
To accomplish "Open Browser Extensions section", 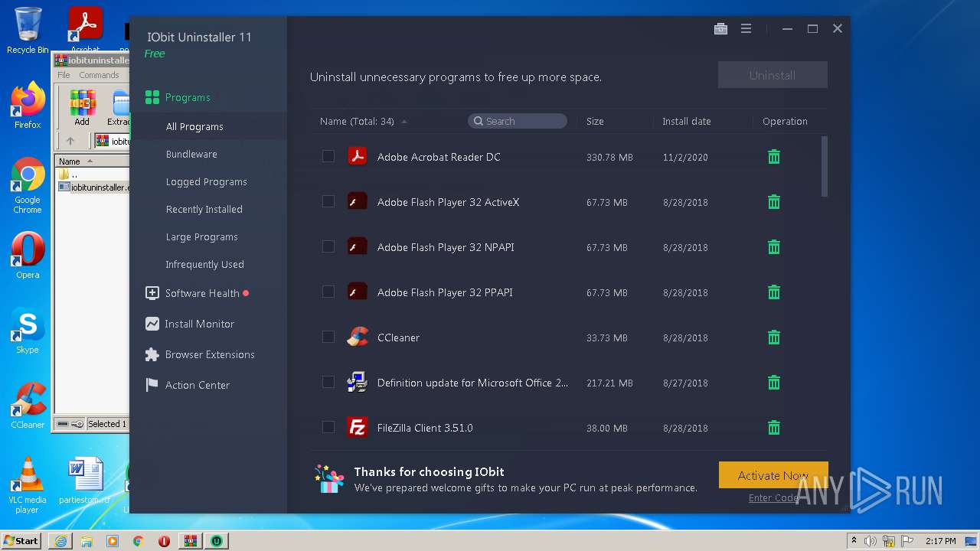I will 200,354.
